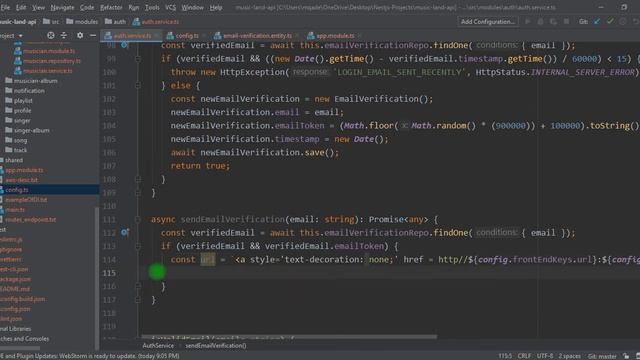Click the collapse all icon in Project panel
This screenshot has width=640, height=360.
tap(64, 36)
